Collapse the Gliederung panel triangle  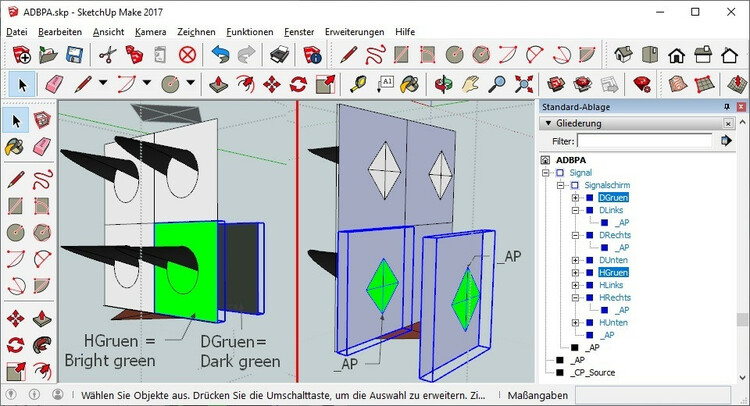[x=548, y=123]
